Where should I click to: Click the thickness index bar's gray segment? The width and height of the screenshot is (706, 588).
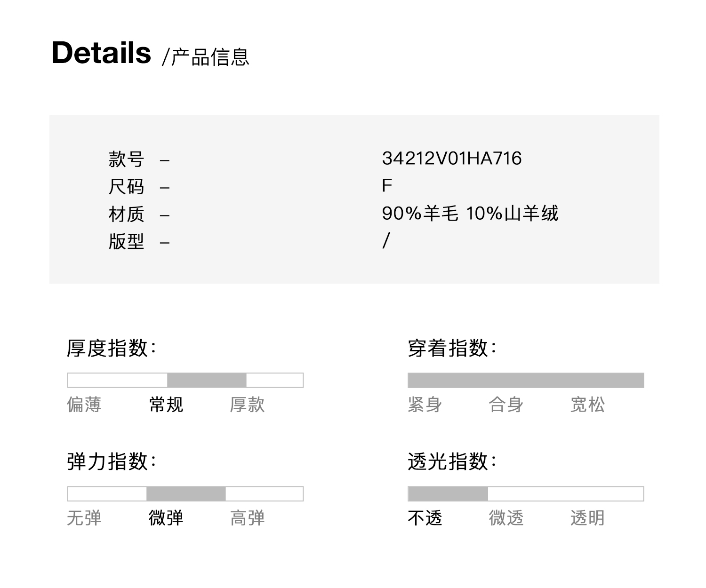pyautogui.click(x=207, y=380)
